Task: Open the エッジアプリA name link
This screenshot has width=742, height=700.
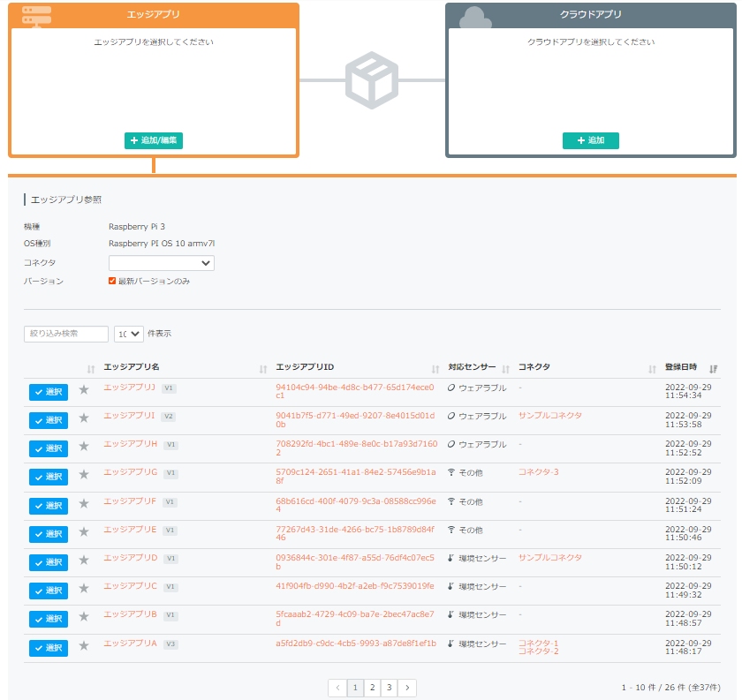Action: click(x=130, y=644)
